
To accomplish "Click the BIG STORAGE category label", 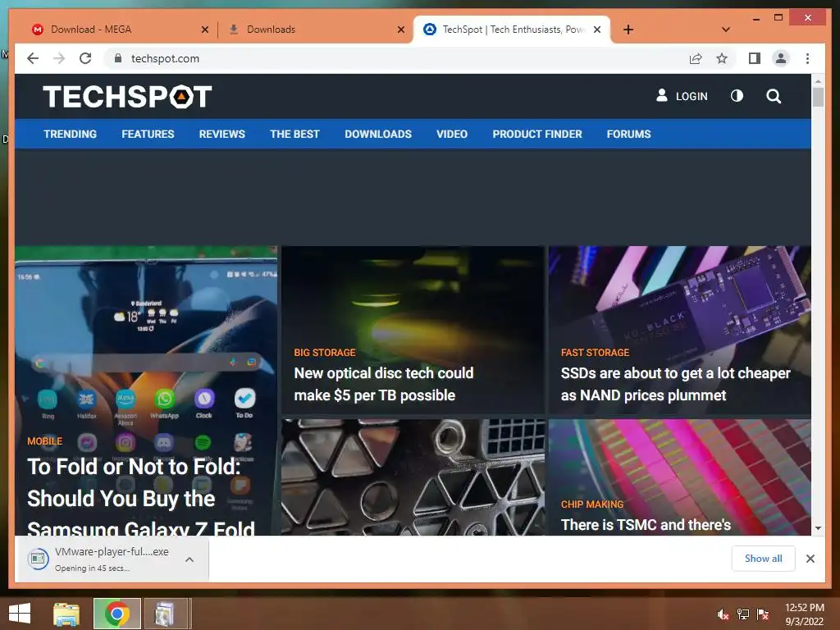I will 325,353.
